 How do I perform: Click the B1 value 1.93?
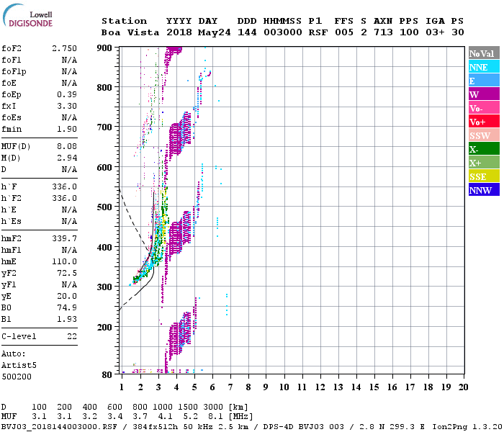67,319
